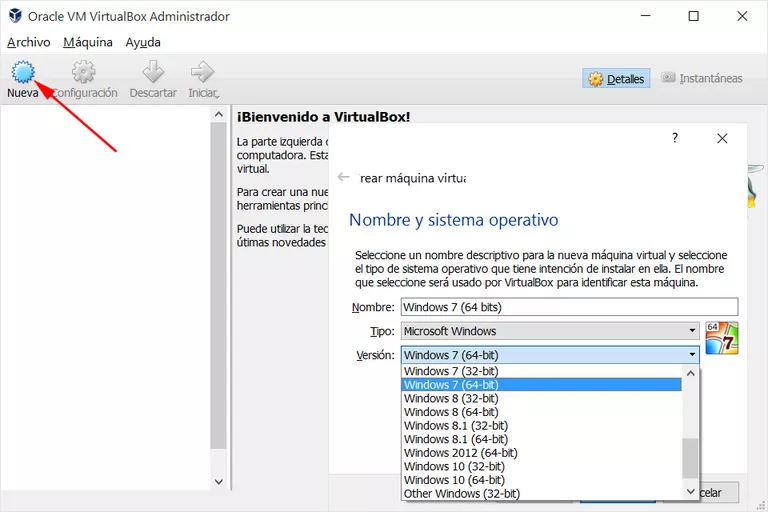The width and height of the screenshot is (768, 512).
Task: Click the machine list panel scrollbar thumb
Action: coord(218,286)
